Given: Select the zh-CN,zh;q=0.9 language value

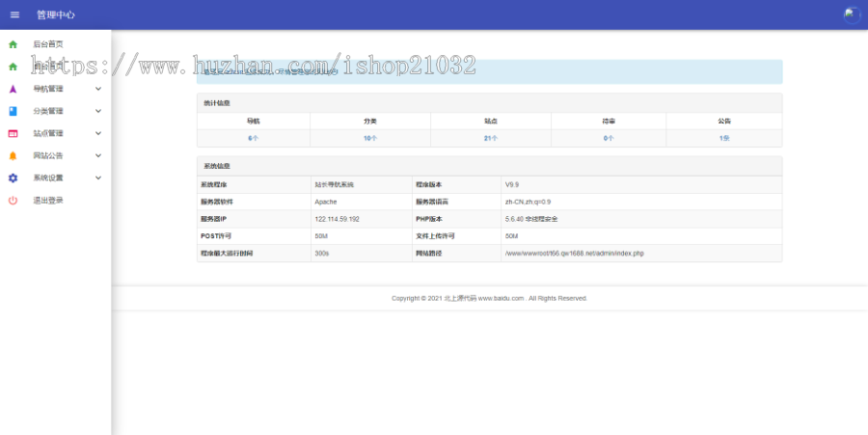Looking at the screenshot, I should (529, 202).
